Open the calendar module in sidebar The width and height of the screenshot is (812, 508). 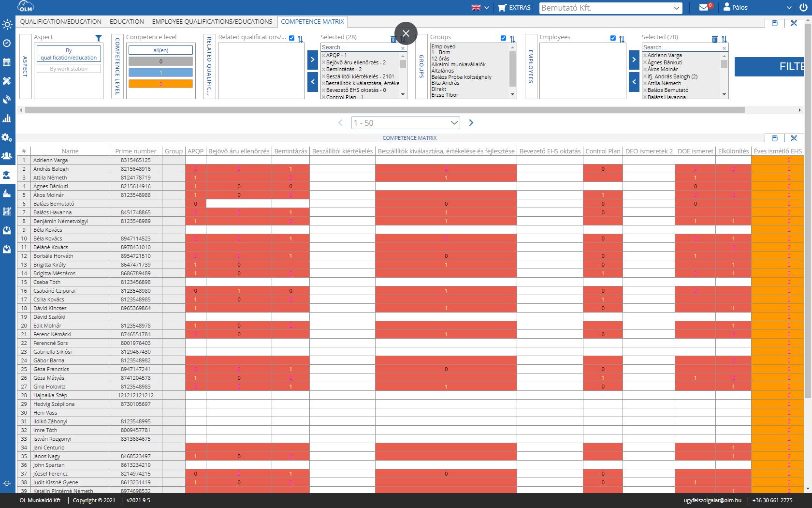(x=7, y=62)
